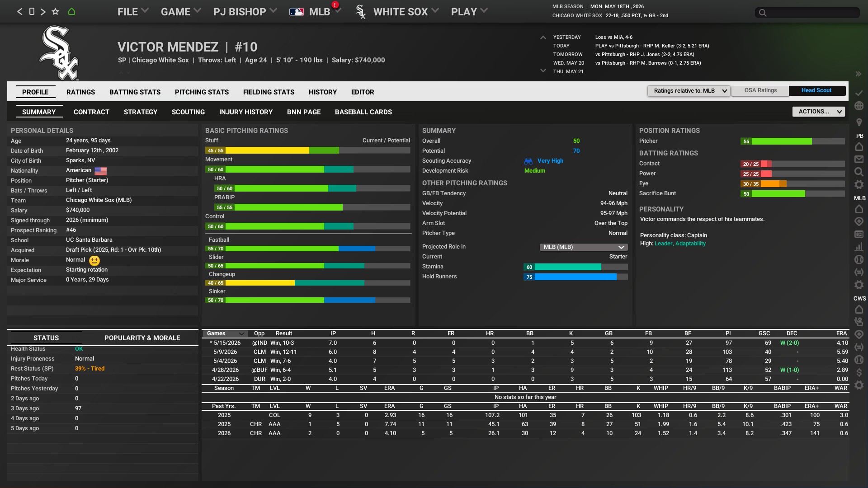Image resolution: width=868 pixels, height=488 pixels.
Task: Bookmark page with the star icon
Action: point(55,12)
